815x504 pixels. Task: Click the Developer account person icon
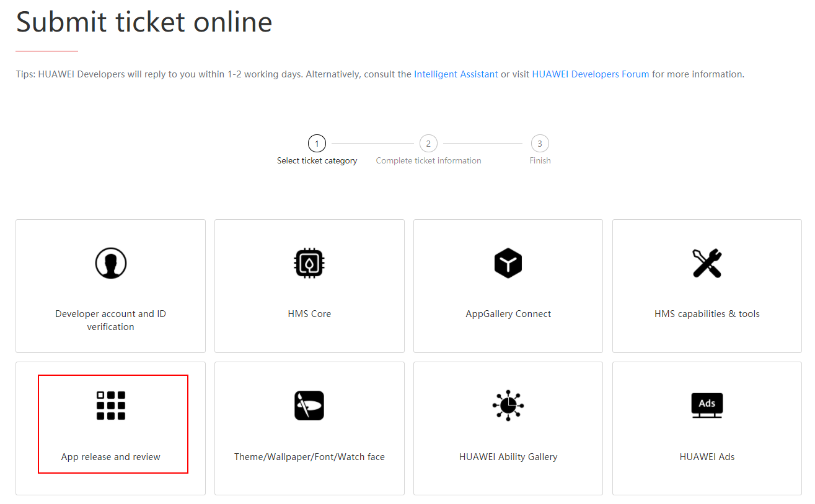pos(110,263)
